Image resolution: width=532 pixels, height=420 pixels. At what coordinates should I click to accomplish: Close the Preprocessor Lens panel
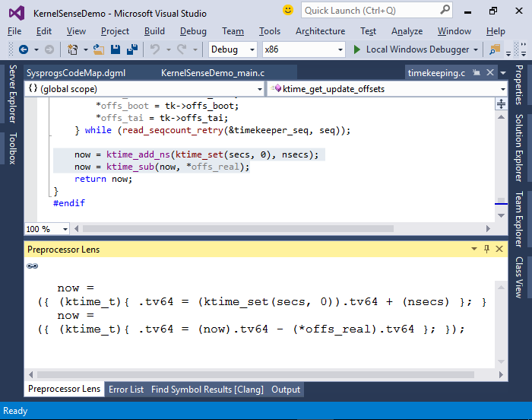pos(499,249)
